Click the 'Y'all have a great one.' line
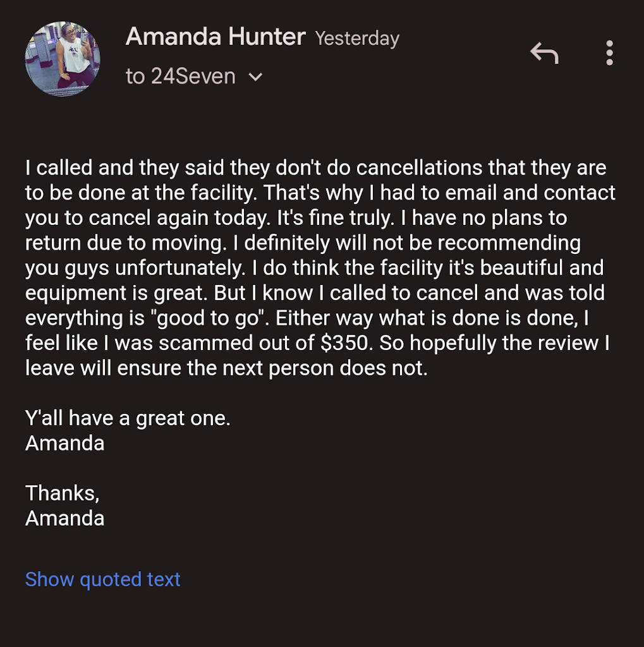Image resolution: width=644 pixels, height=647 pixels. coord(128,418)
